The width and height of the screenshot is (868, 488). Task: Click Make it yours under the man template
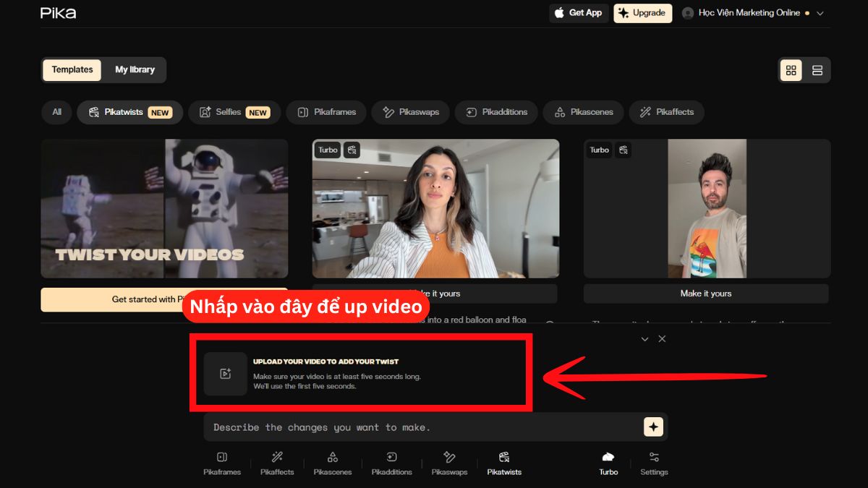tap(706, 294)
